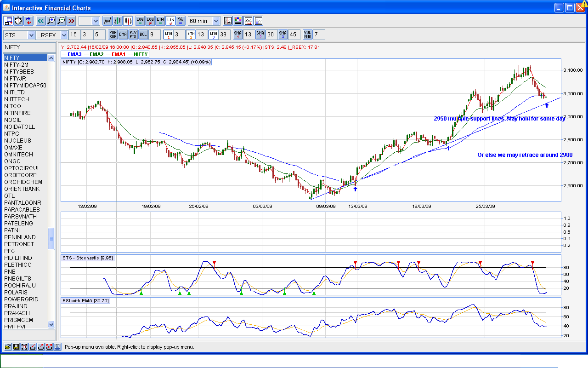The image size is (588, 368).
Task: Click the chart drawing tools icon
Action: 228,21
